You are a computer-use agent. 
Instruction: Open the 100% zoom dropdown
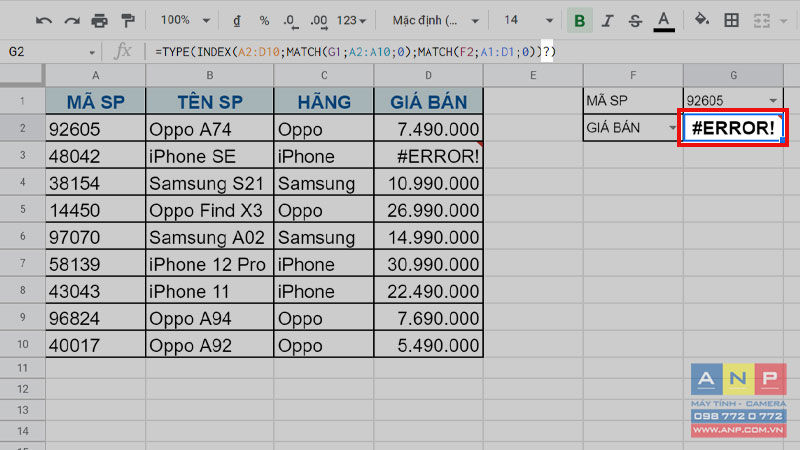click(185, 20)
